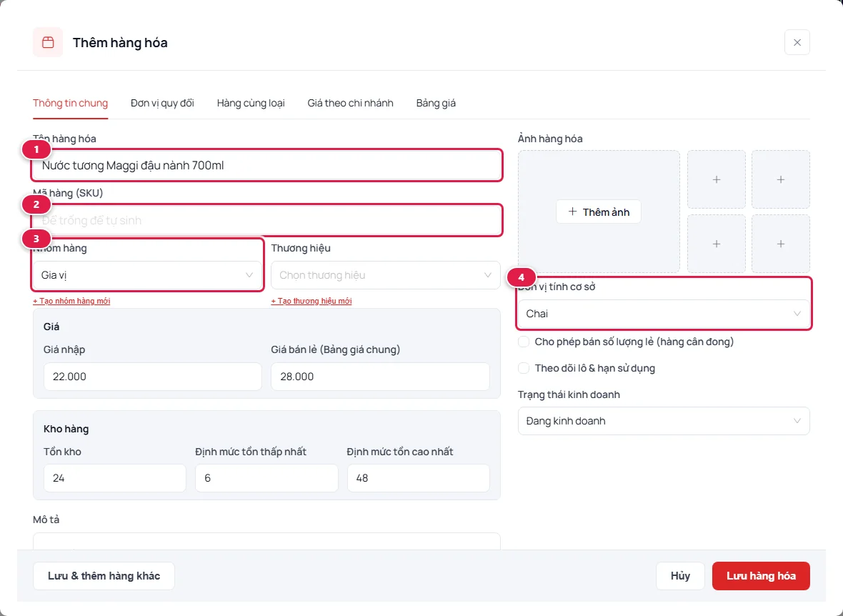The height and width of the screenshot is (616, 843).
Task: Close the Thêm hàng hóa dialog
Action: click(x=797, y=42)
